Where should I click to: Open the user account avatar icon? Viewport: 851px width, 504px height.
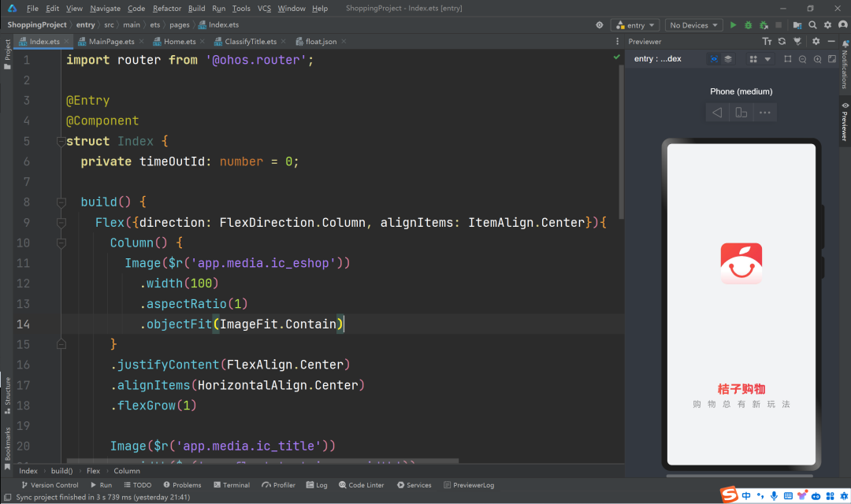tap(843, 25)
